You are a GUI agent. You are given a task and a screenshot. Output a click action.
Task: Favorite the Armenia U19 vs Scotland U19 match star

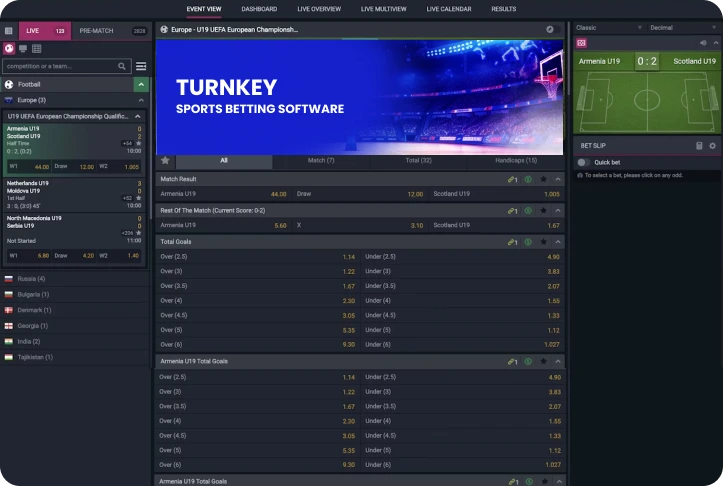139,143
